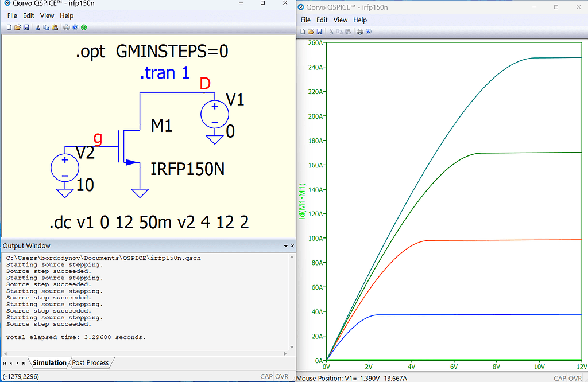Click the Copy icon in the waveform viewer toolbar
Image resolution: width=588 pixels, height=382 pixels.
tap(339, 30)
